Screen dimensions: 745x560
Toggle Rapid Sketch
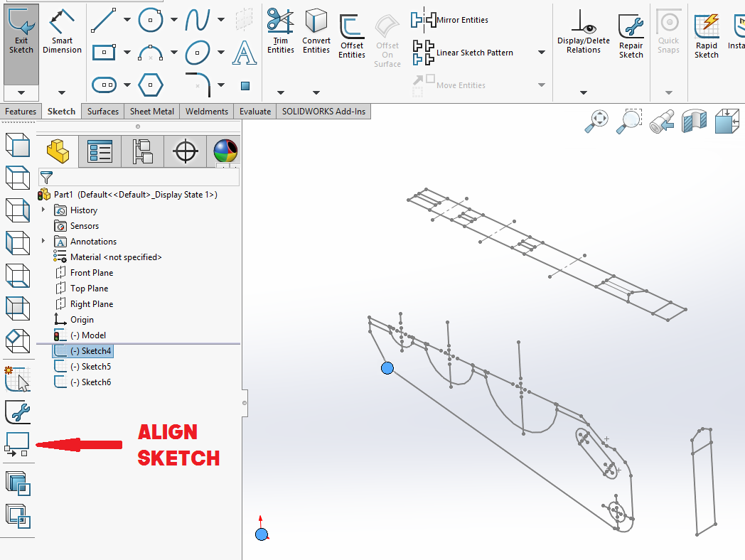pos(707,36)
